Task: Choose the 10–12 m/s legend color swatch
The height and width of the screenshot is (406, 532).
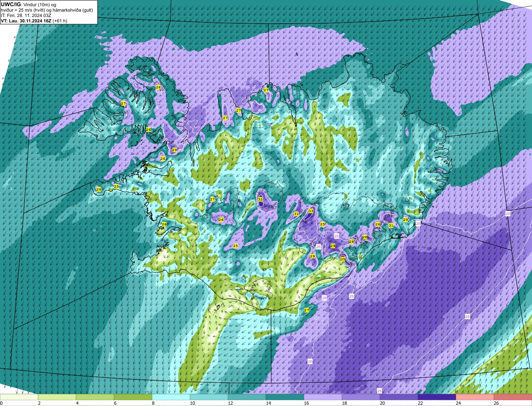Action: coord(209,397)
